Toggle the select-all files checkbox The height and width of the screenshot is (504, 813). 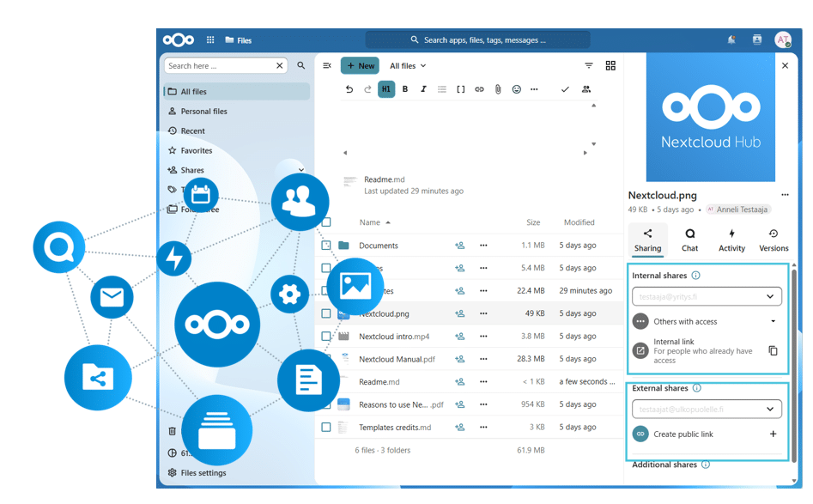click(325, 222)
